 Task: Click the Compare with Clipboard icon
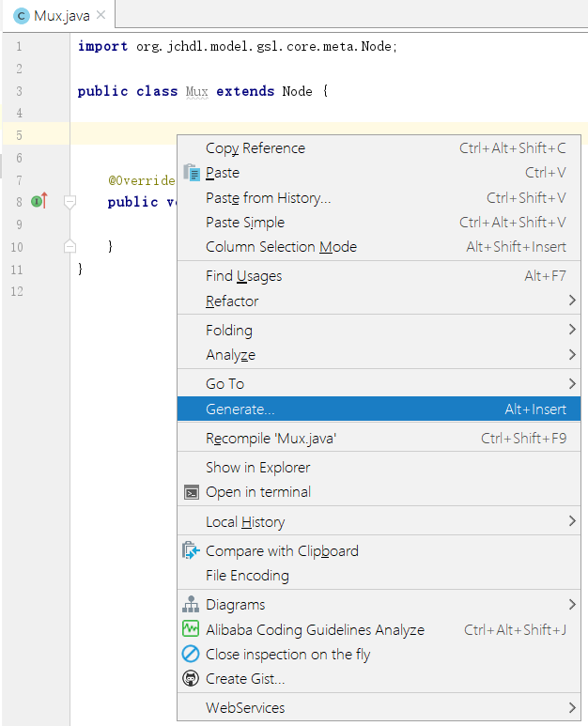click(x=191, y=551)
